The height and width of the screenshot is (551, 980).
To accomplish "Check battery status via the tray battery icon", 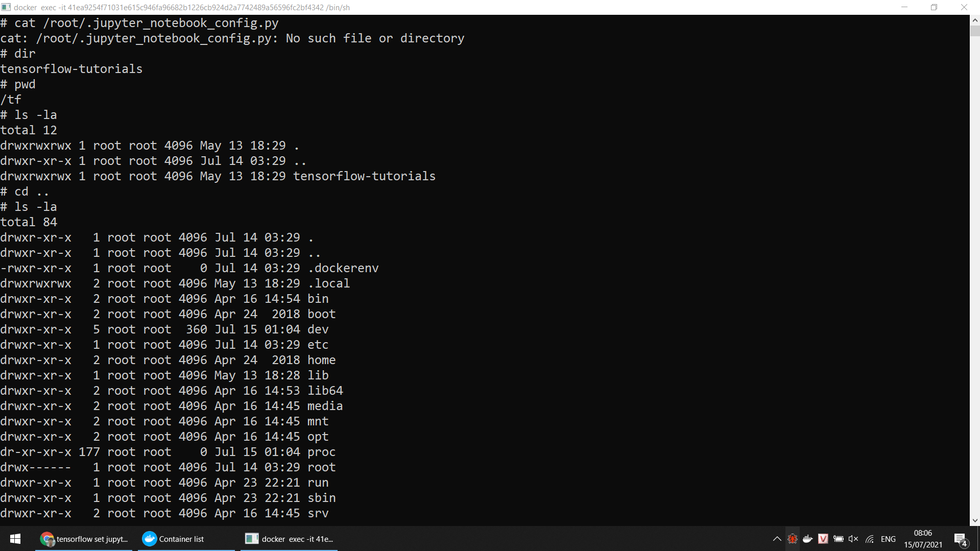I will (838, 539).
